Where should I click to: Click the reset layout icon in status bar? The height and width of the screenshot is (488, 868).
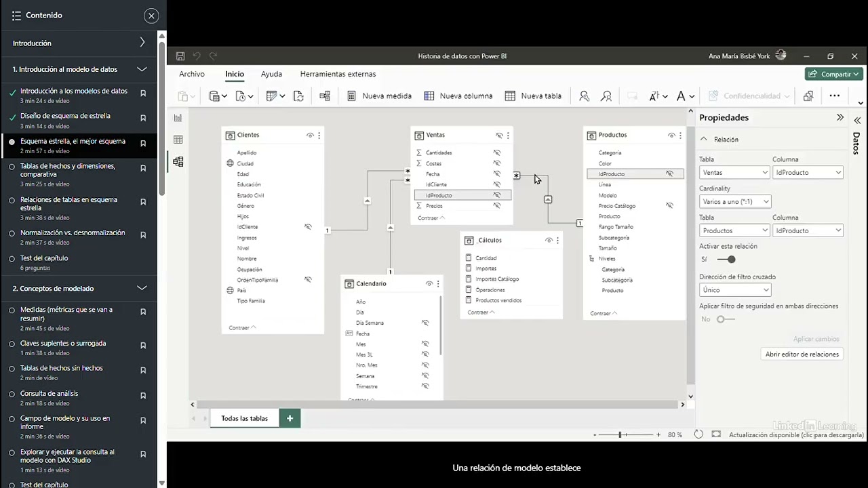pos(698,434)
